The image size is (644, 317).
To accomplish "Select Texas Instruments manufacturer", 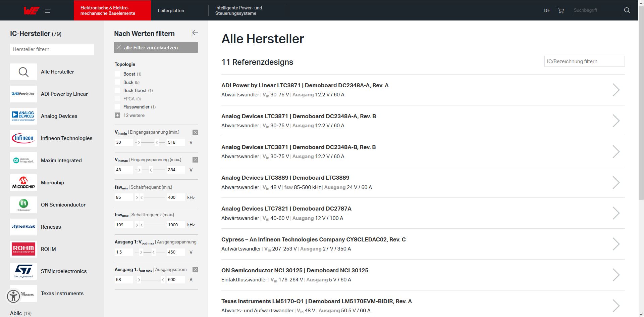I will tap(62, 293).
